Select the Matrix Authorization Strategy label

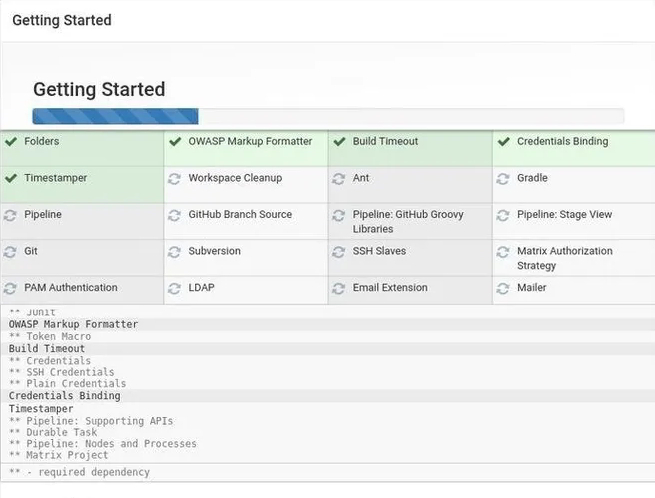[x=565, y=258]
